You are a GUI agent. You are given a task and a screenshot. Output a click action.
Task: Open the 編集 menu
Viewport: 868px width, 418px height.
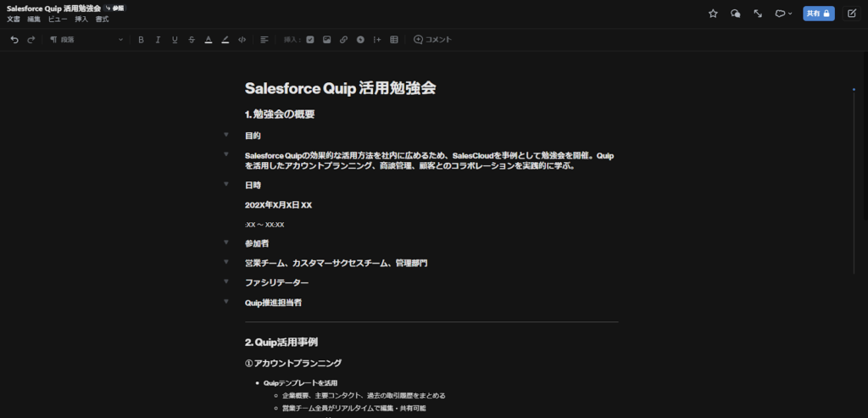pyautogui.click(x=34, y=20)
